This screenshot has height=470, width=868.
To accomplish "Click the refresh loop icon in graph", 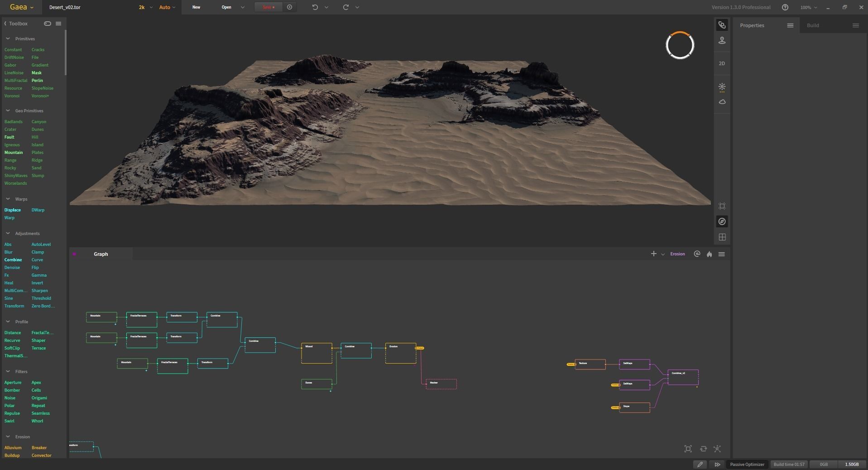I will (x=703, y=449).
